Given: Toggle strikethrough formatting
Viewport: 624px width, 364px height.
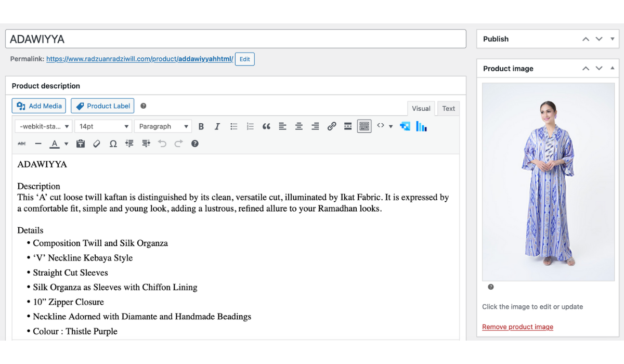Looking at the screenshot, I should [22, 144].
